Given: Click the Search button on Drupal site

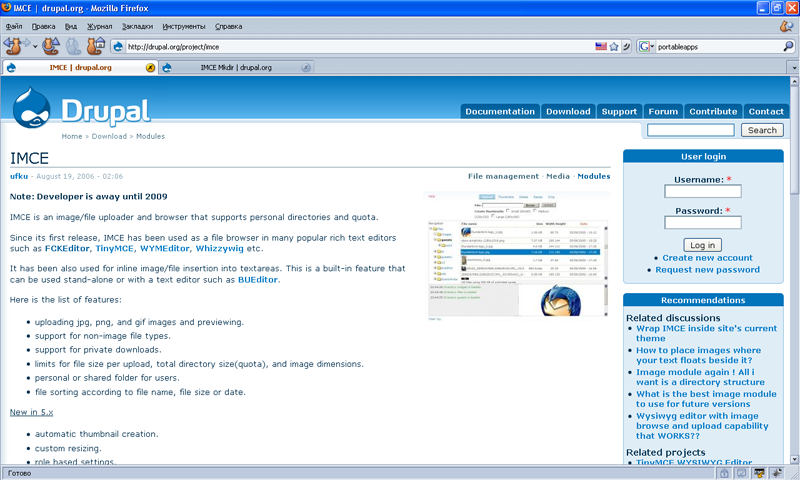Looking at the screenshot, I should (x=762, y=131).
